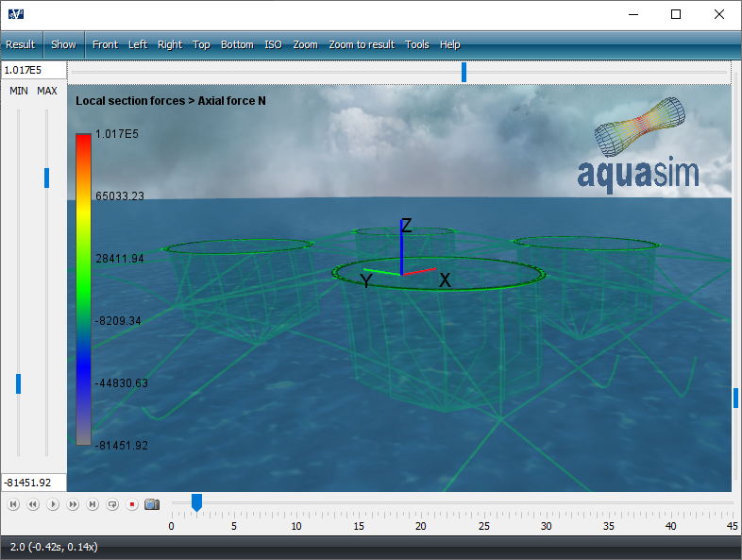Switch to Left view
Viewport: 742px width, 560px height.
(138, 44)
